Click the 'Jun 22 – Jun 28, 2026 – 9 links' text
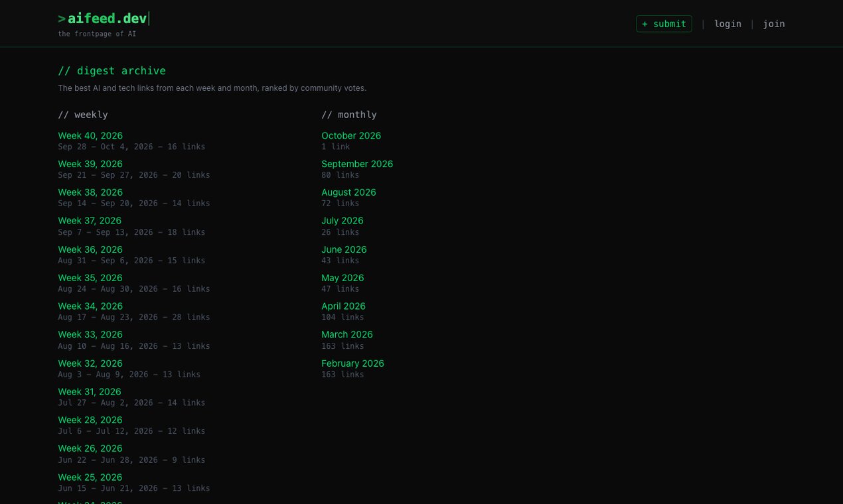The image size is (843, 504). pyautogui.click(x=131, y=460)
